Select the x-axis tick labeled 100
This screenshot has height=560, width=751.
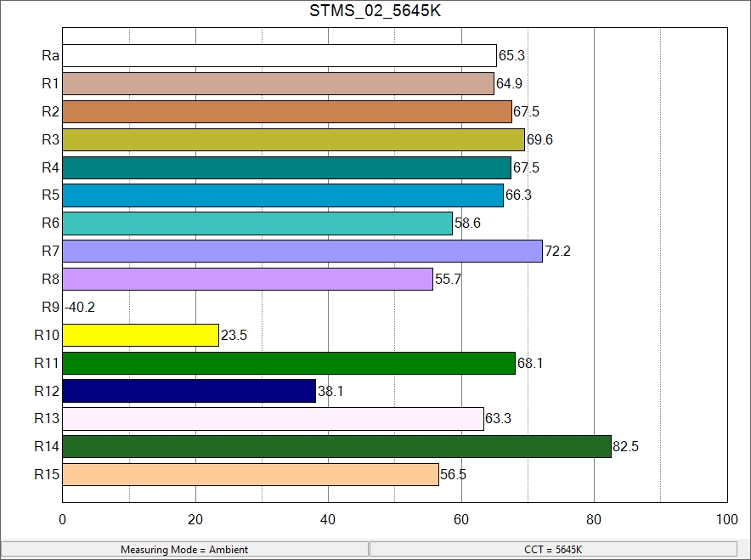coord(727,520)
